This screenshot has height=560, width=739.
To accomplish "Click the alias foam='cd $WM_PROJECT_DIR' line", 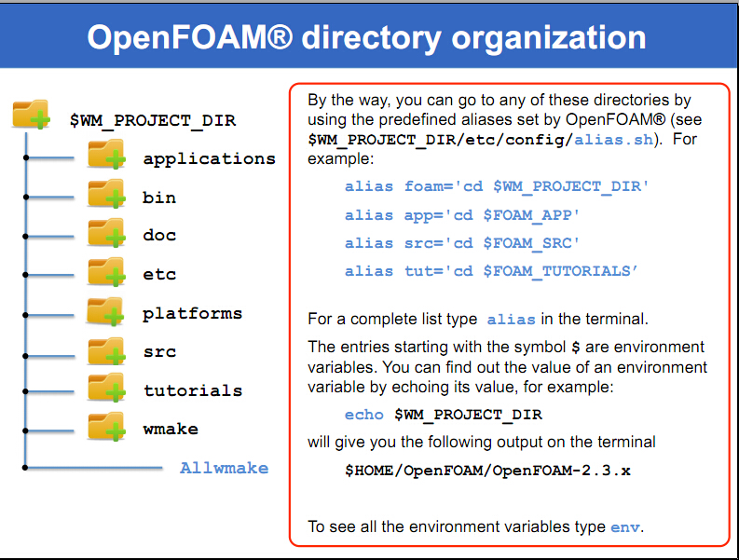I will (x=497, y=186).
